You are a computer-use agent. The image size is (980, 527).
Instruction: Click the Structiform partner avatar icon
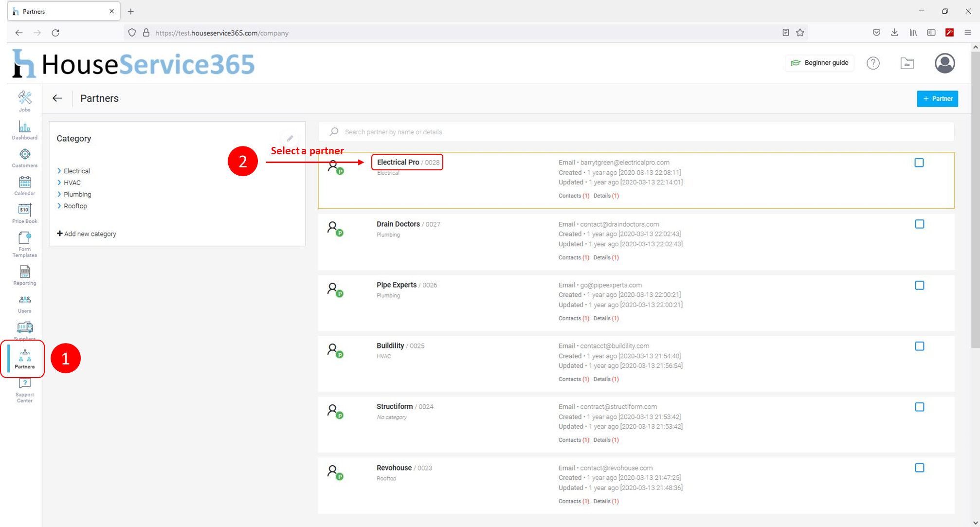point(335,411)
